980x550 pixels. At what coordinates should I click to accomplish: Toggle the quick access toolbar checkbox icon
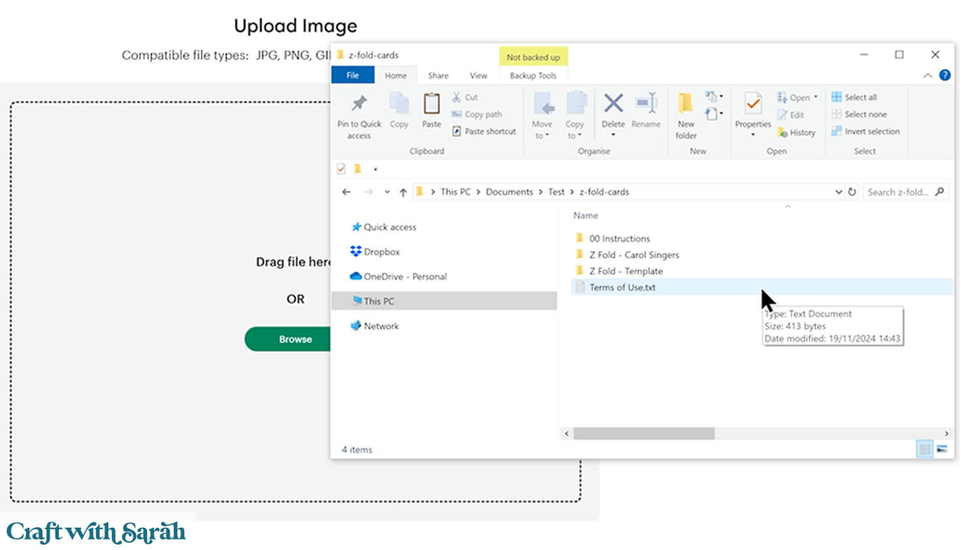pos(341,169)
